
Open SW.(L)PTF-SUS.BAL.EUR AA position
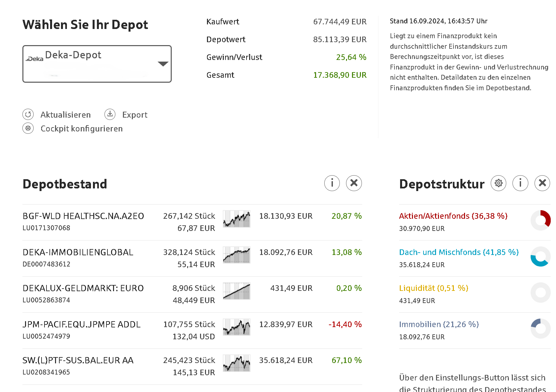coord(78,360)
